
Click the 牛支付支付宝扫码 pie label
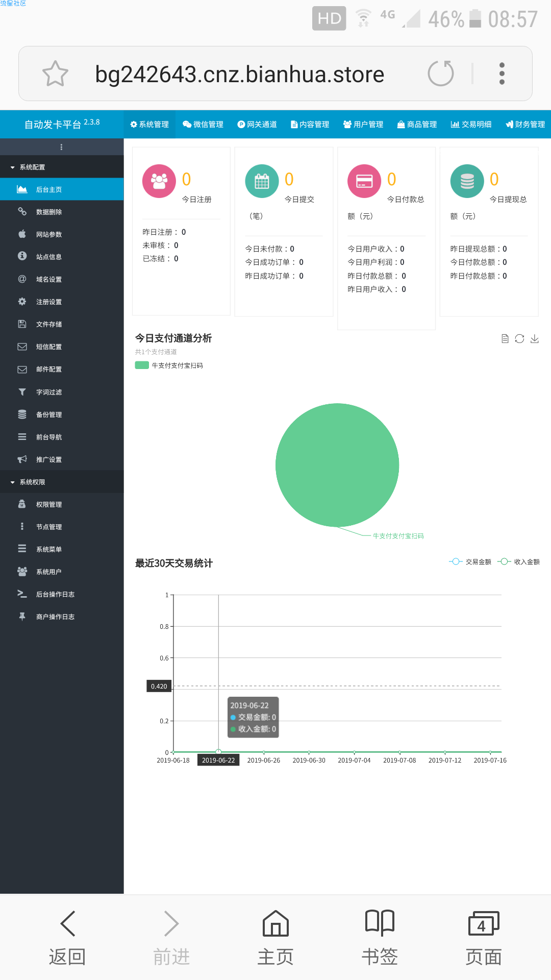pyautogui.click(x=398, y=536)
